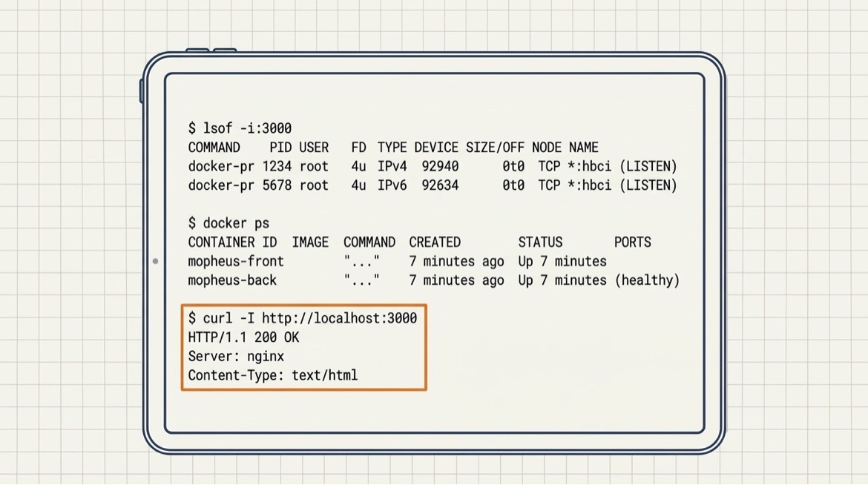The width and height of the screenshot is (868, 485).
Task: Click the SIZE/OFF column header
Action: click(495, 148)
